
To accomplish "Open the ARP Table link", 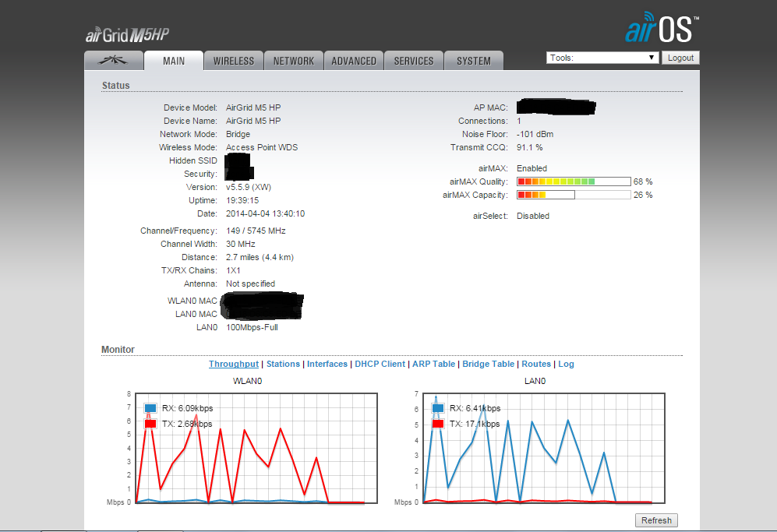I will 433,364.
